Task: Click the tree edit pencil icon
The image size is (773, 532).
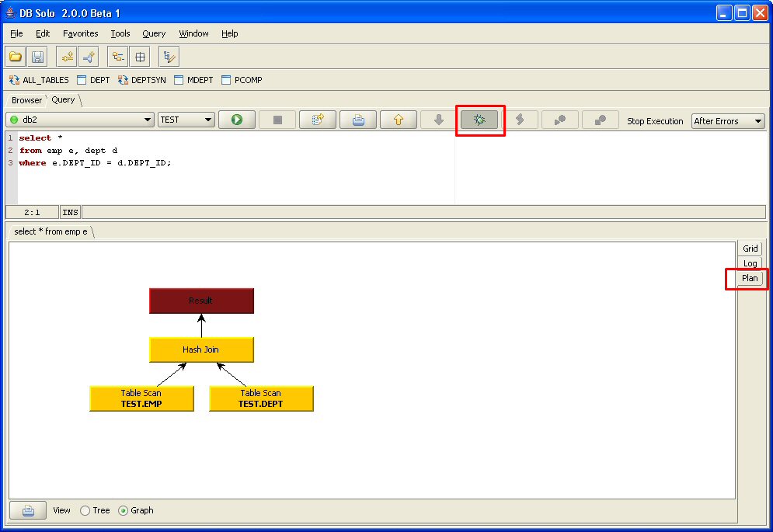Action: point(169,57)
